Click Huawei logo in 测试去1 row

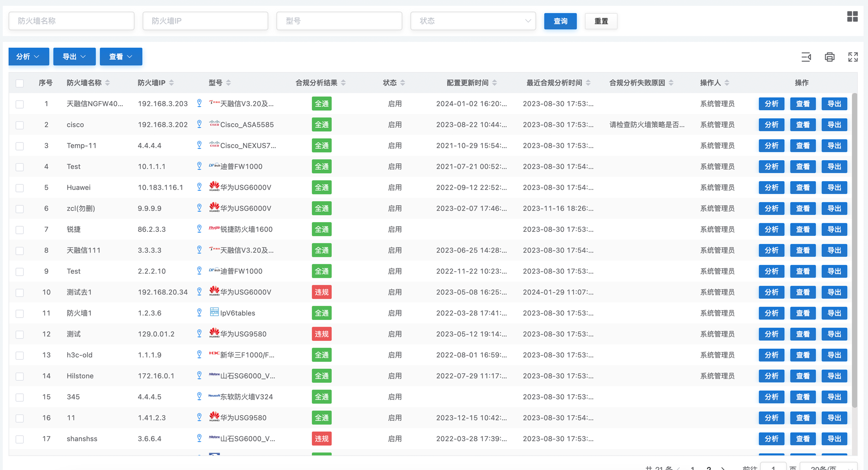click(x=214, y=291)
